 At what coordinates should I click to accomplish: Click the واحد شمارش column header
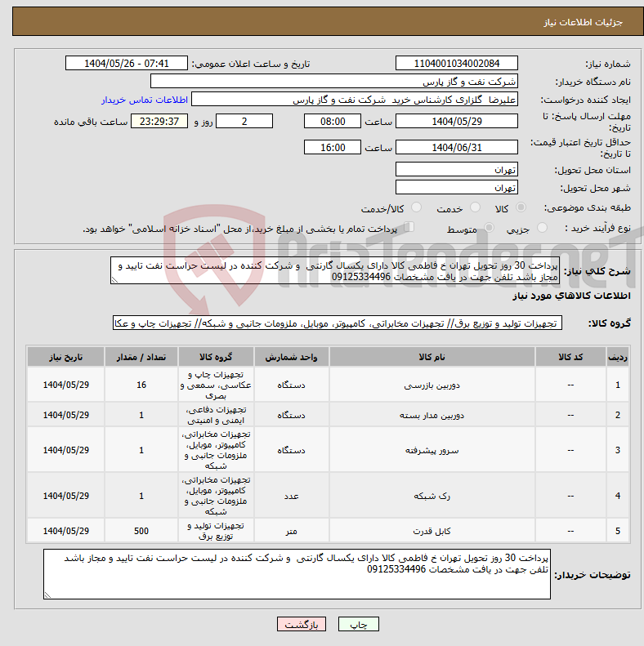pos(291,357)
